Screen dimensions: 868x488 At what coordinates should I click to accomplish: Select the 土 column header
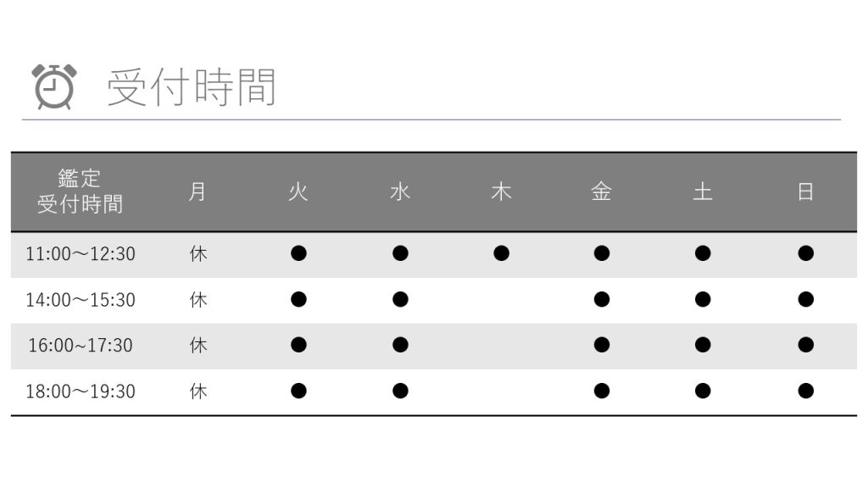703,192
